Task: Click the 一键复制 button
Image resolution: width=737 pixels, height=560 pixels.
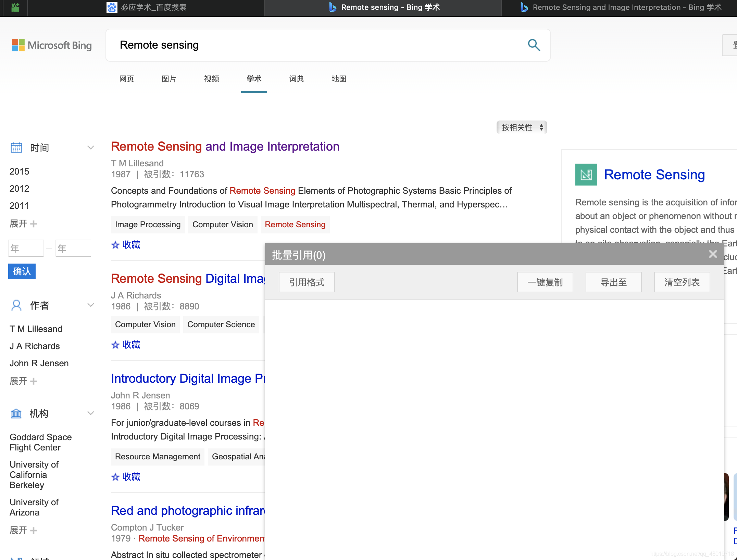Action: coord(545,282)
